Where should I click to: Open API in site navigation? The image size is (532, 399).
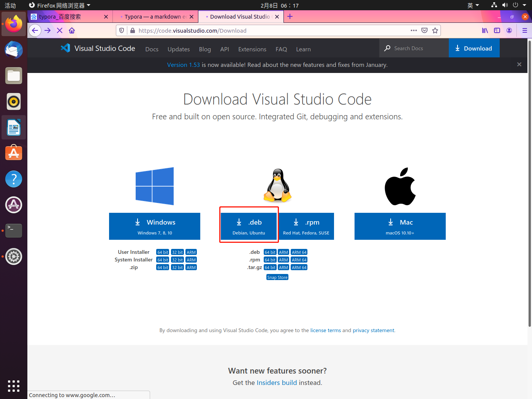[x=225, y=49]
